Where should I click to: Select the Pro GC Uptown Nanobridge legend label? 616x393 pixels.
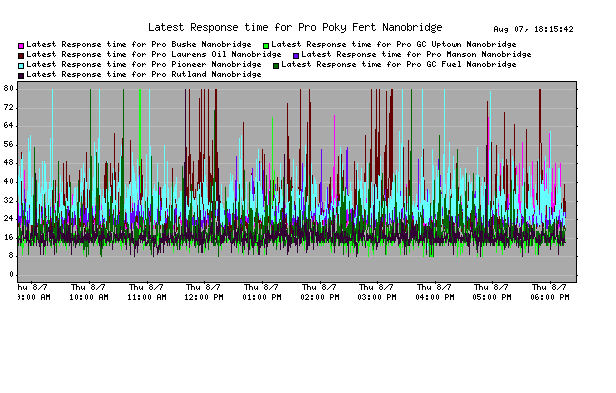click(x=394, y=44)
